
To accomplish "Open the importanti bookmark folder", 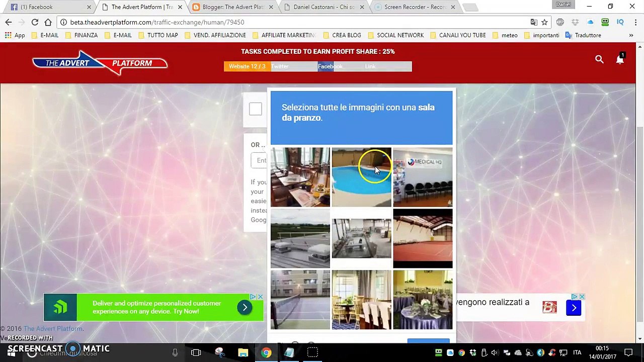I will 541,35.
